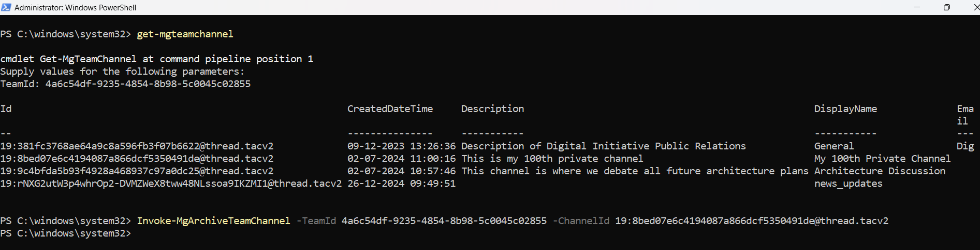Click the 26-12-2024 09:49:51 created date
980x250 pixels.
[401, 184]
